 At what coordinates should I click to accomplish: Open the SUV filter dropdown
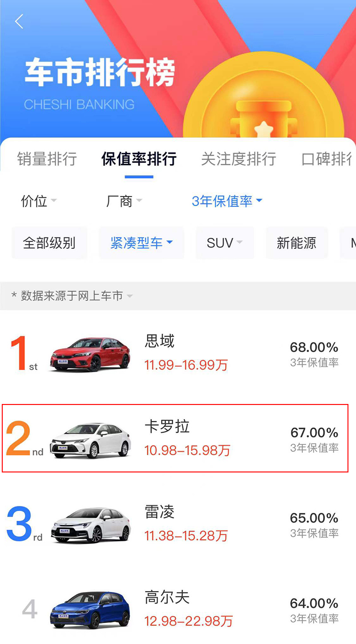pyautogui.click(x=225, y=243)
